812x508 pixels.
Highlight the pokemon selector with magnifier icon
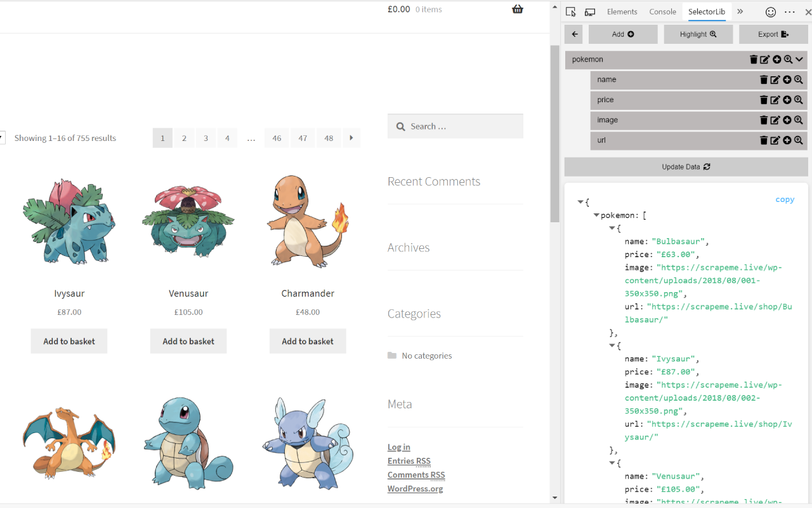click(x=788, y=60)
